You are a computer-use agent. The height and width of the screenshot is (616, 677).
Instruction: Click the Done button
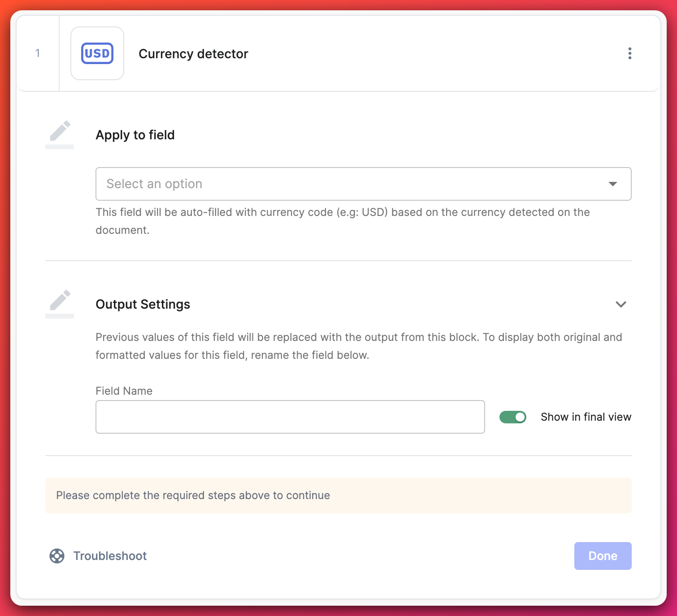point(603,556)
